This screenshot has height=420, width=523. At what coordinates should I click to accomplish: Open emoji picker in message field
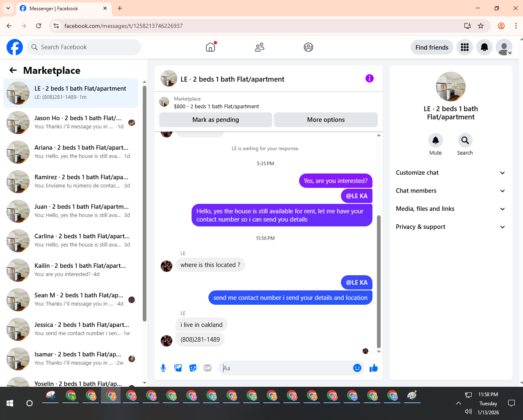[x=357, y=368]
